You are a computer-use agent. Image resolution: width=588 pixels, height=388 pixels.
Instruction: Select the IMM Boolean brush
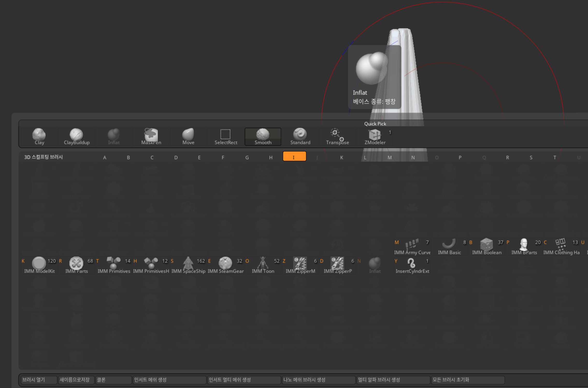click(486, 246)
